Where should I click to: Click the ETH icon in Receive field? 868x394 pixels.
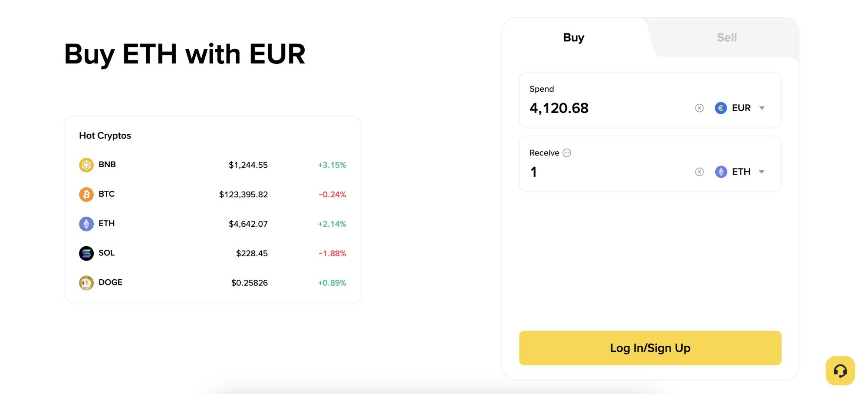721,172
